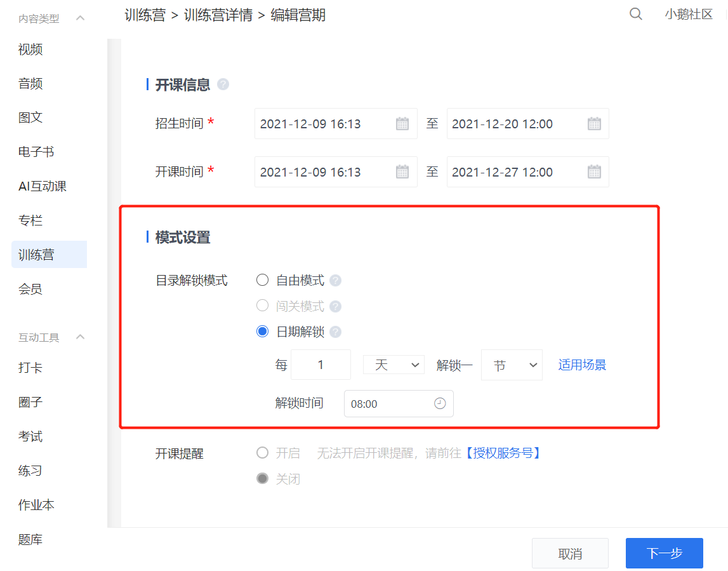Open 电子书 in sidebar
Image resolution: width=728 pixels, height=571 pixels.
click(36, 152)
